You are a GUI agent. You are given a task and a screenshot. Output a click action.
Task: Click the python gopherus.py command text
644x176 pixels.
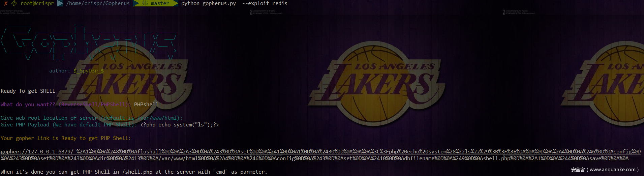click(209, 3)
